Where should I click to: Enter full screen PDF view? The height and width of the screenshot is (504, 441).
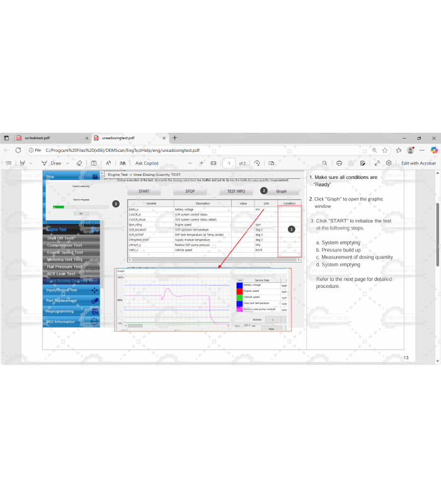pos(377,163)
